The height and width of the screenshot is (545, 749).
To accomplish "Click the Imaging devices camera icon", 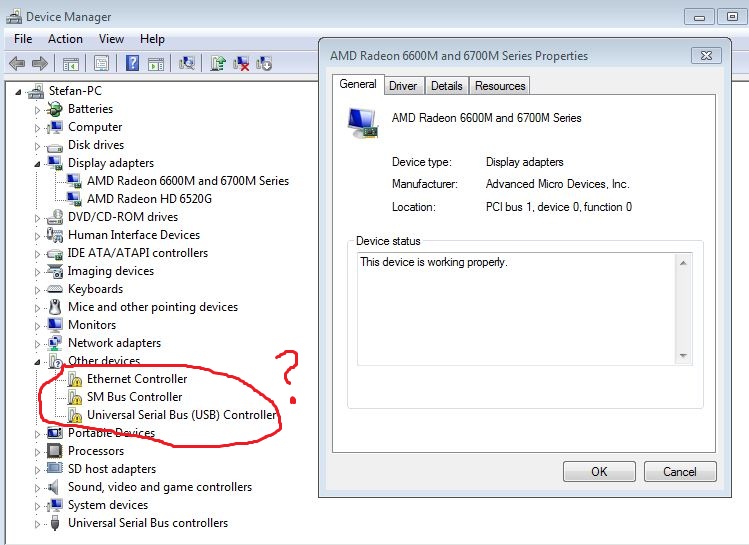I will 54,271.
